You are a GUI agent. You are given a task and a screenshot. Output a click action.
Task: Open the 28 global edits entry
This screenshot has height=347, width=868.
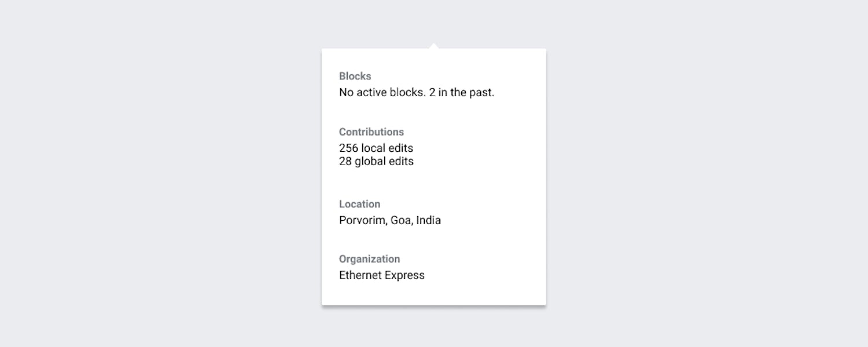tap(376, 162)
